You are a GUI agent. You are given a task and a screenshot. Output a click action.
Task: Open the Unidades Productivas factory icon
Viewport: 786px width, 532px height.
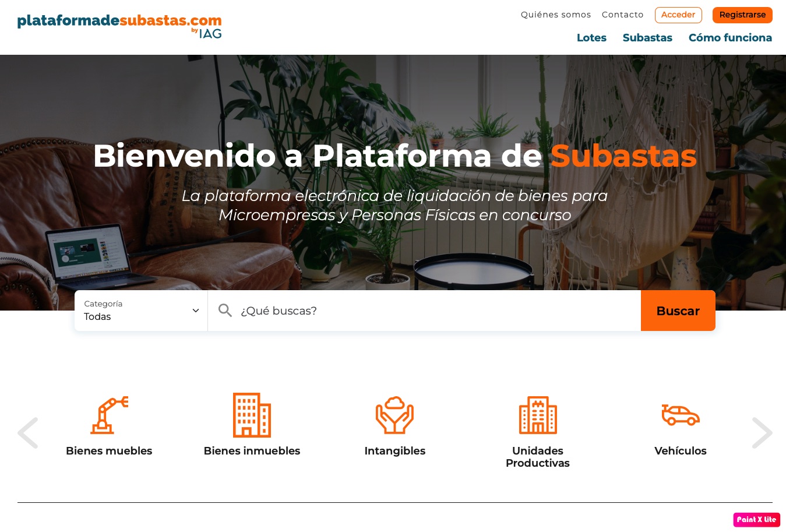click(538, 415)
